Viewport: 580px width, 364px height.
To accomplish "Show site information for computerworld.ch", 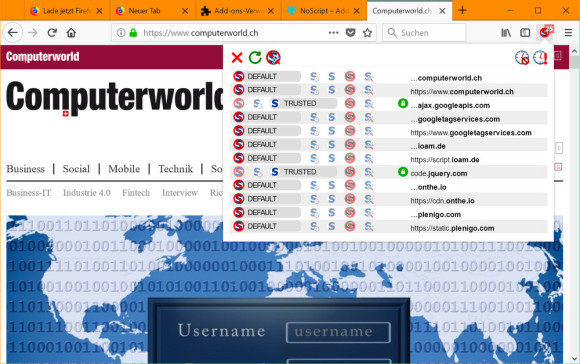I will [x=121, y=33].
